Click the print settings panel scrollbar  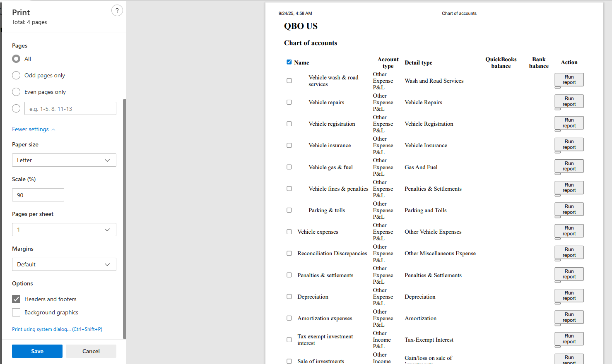[125, 219]
